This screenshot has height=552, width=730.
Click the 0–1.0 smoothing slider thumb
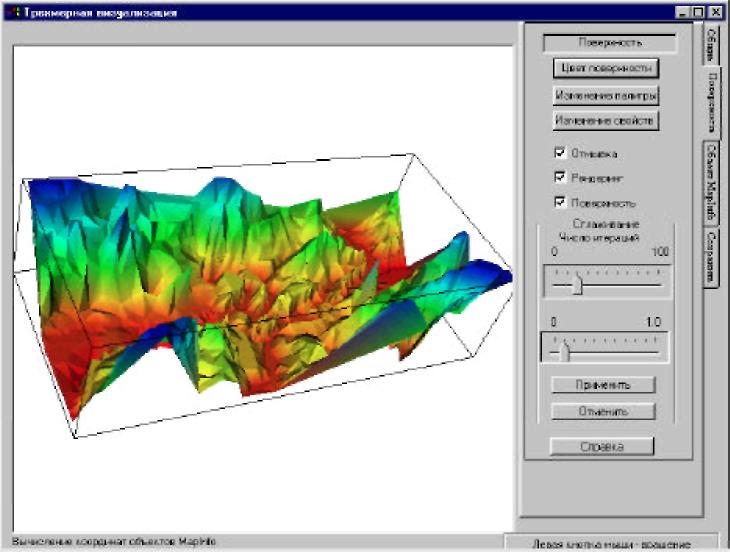(x=564, y=350)
